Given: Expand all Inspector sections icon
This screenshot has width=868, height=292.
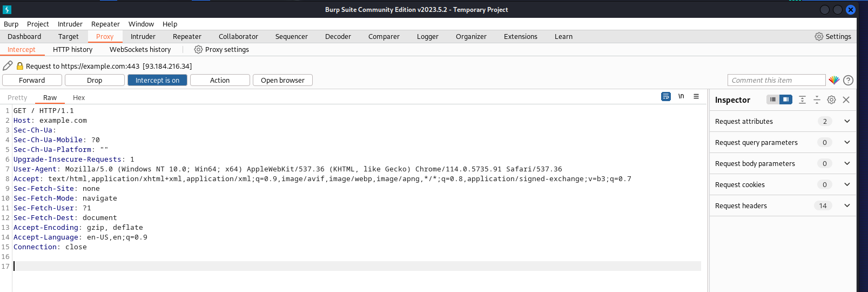Looking at the screenshot, I should [x=802, y=99].
